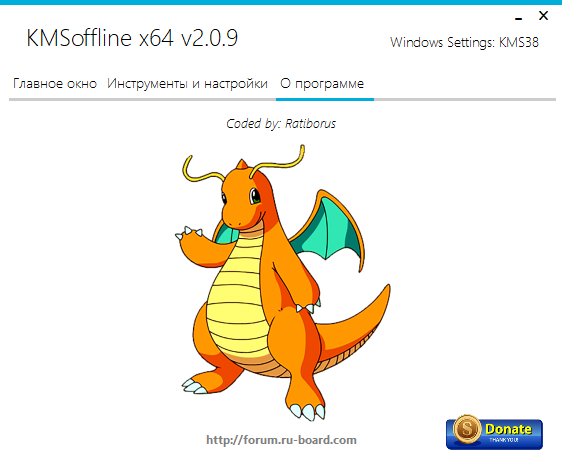The height and width of the screenshot is (467, 562).
Task: Click the Windows Settings: KMS38 label
Action: (x=464, y=42)
